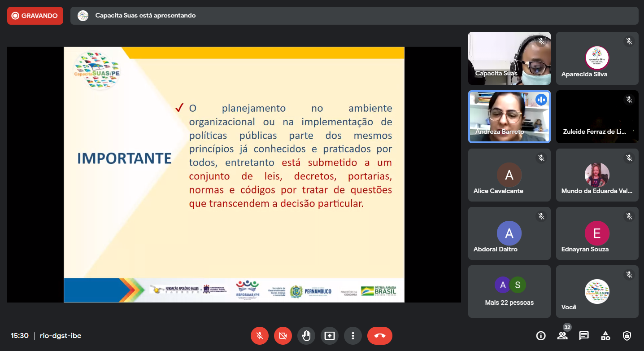Image resolution: width=644 pixels, height=351 pixels.
Task: Open meeting details info icon
Action: pos(541,336)
